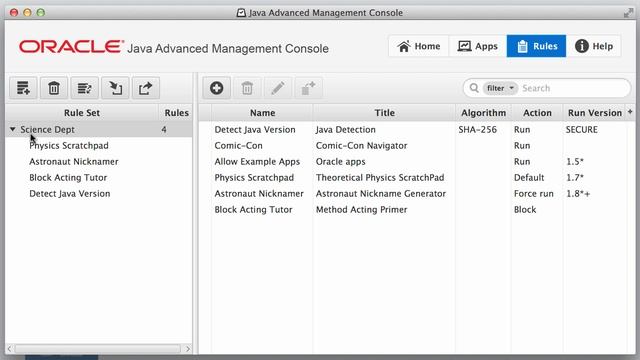Click the delete rule set trash icon

[x=54, y=88]
